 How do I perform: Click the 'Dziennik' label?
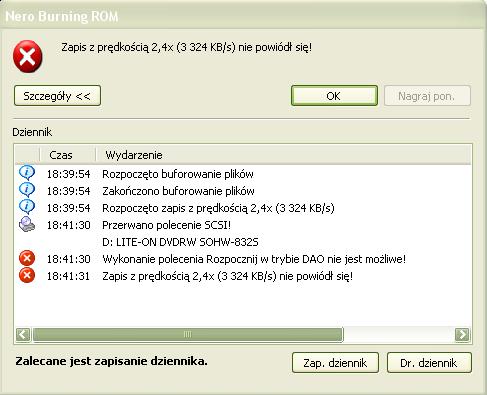32,132
